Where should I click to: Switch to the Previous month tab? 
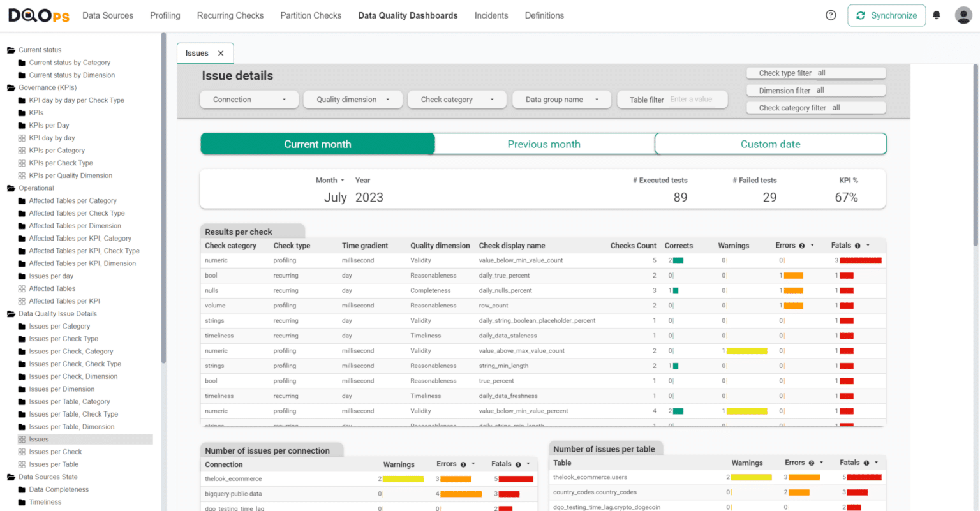(544, 144)
